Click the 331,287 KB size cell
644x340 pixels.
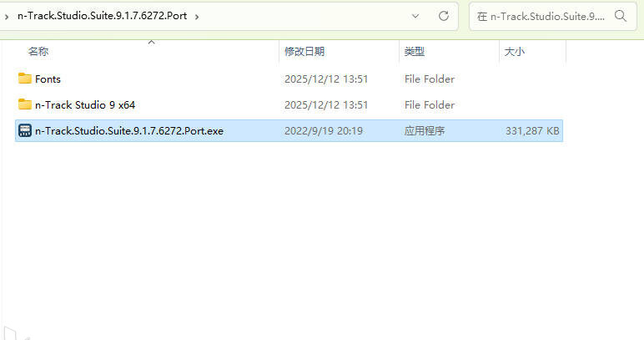[532, 131]
